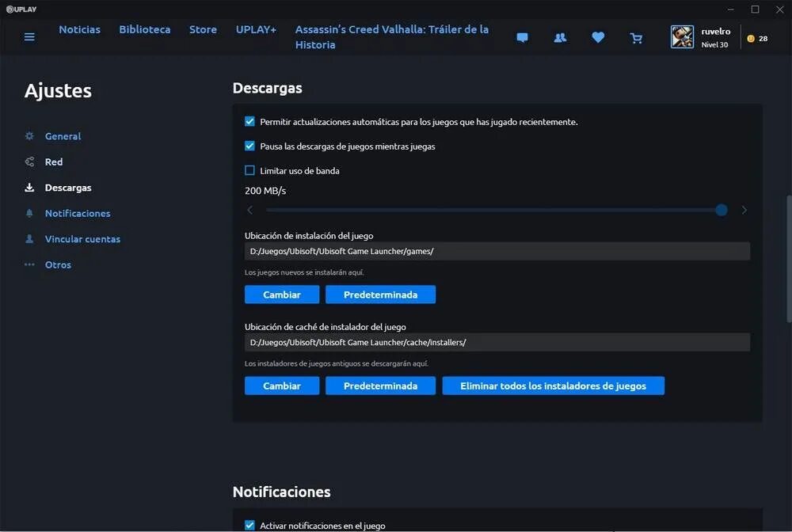Select Notificaciones settings section
The width and height of the screenshot is (792, 532).
point(78,213)
